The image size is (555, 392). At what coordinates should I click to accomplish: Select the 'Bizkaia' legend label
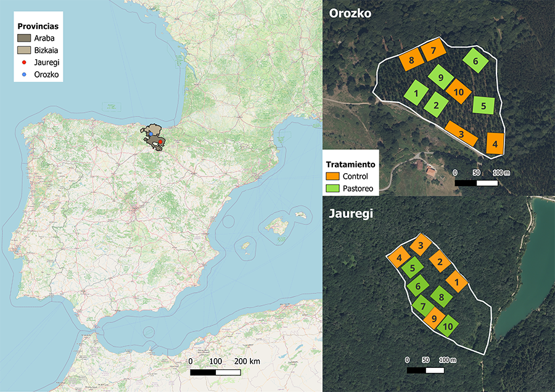point(46,51)
